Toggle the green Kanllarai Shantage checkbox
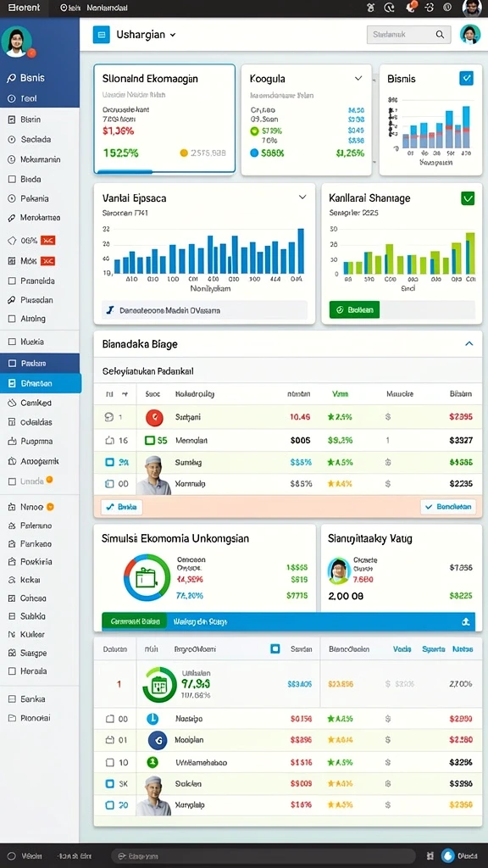488x868 pixels. 468,198
